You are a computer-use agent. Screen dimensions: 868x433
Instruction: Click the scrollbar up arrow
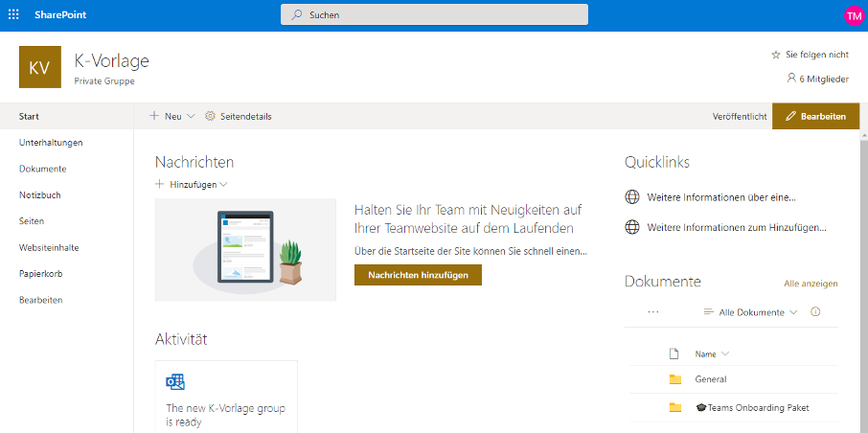tap(864, 135)
